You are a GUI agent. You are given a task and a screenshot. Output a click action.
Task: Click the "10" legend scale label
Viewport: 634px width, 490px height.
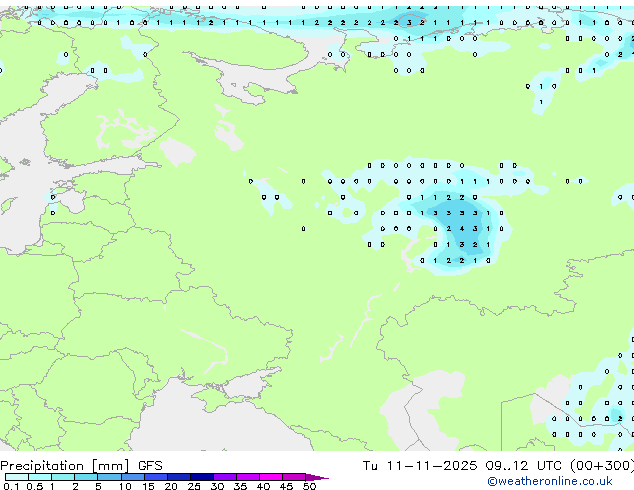125,486
